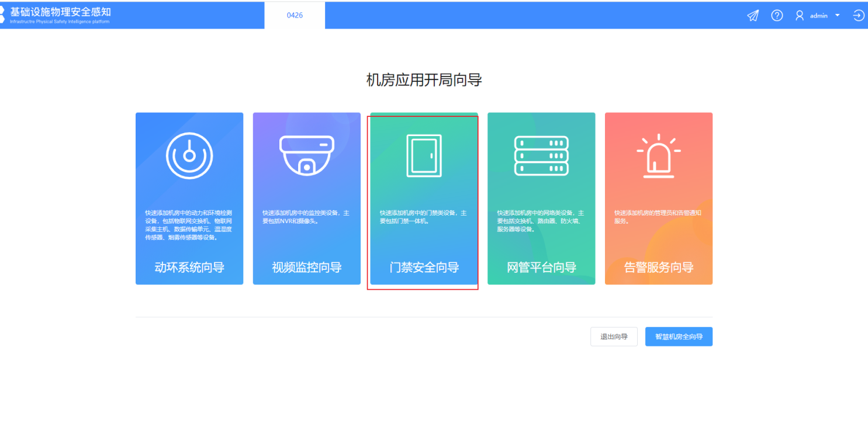Viewport: 868px width, 427px height.
Task: Click description mentioning 动力和环境检测
Action: pos(189,225)
